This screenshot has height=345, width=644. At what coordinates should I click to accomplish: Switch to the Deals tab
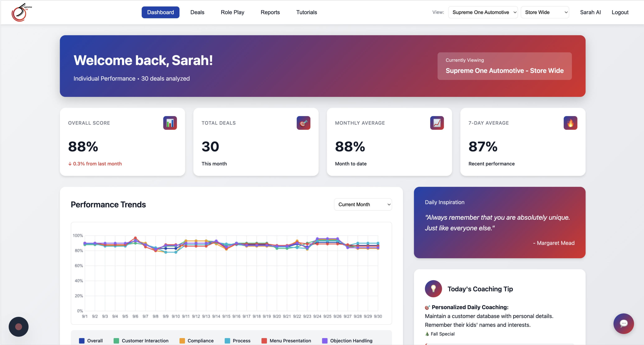pos(197,12)
